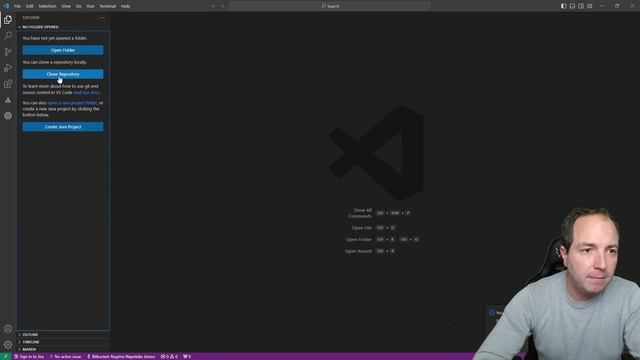Open the Help menu
The height and width of the screenshot is (360, 640).
[125, 6]
